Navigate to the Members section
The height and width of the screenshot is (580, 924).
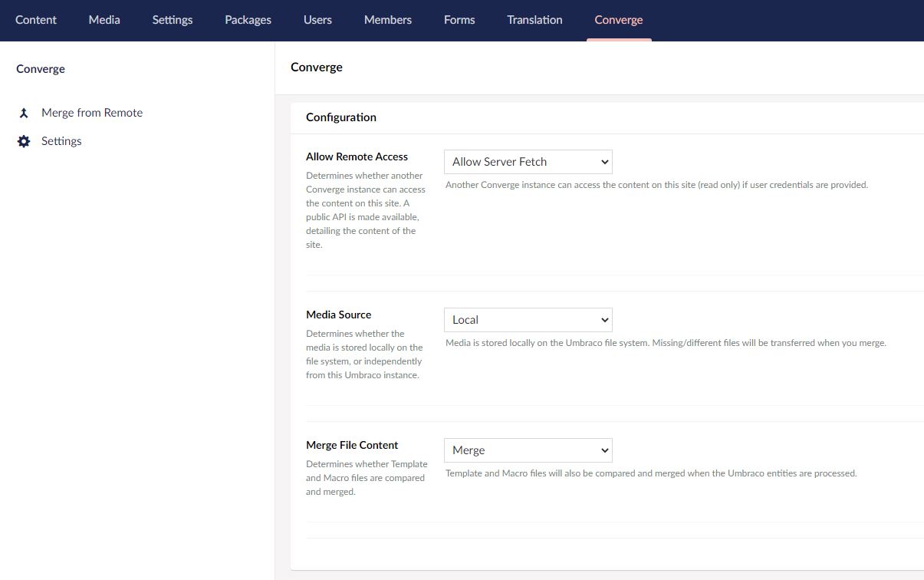pyautogui.click(x=388, y=20)
